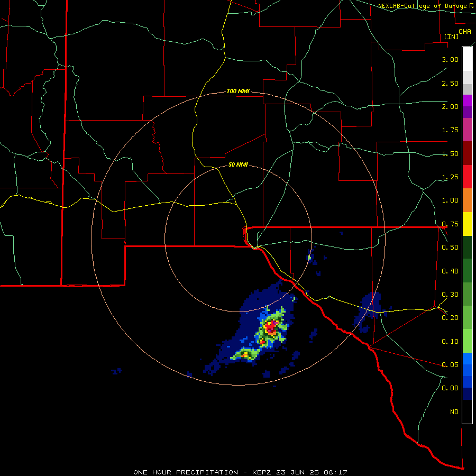Click the largest red precipitation core

click(270, 327)
